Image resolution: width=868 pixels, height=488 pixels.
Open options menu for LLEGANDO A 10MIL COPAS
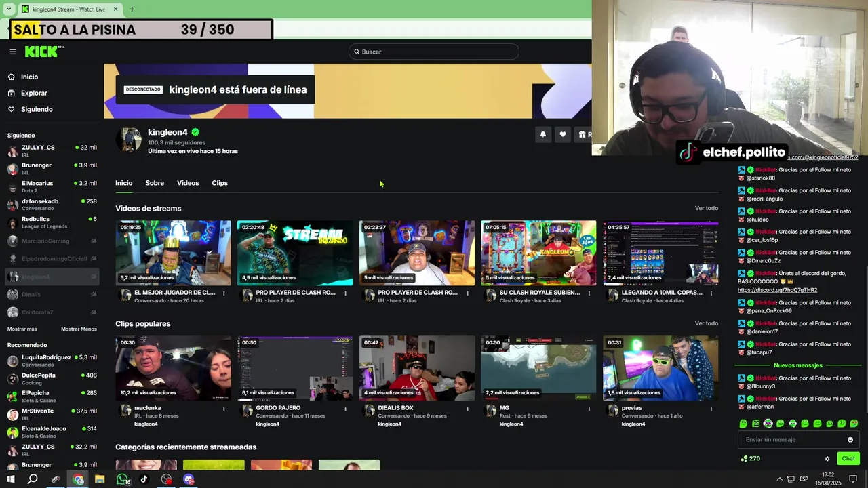coord(711,293)
